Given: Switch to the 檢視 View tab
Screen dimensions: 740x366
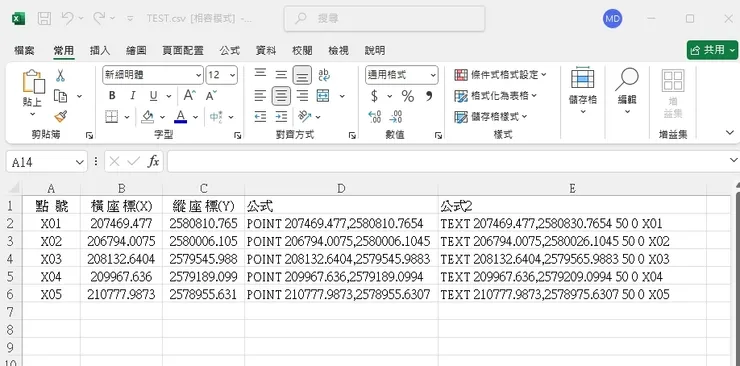Looking at the screenshot, I should pyautogui.click(x=338, y=50).
